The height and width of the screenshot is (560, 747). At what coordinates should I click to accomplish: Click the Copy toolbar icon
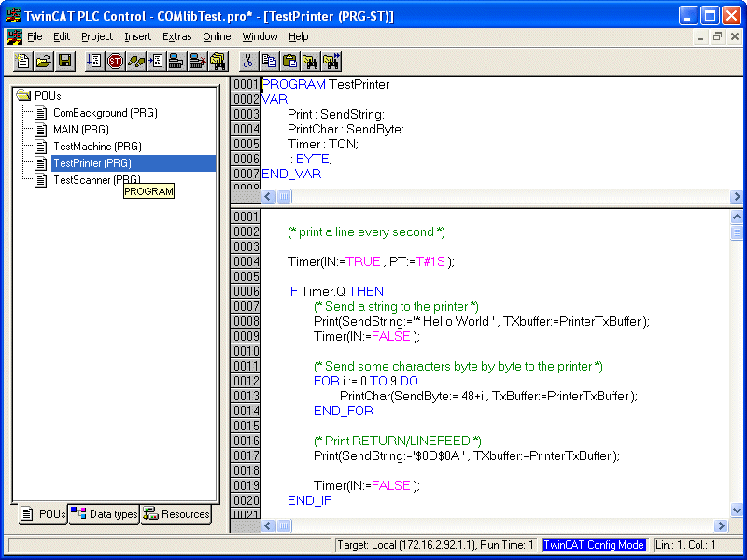point(269,62)
